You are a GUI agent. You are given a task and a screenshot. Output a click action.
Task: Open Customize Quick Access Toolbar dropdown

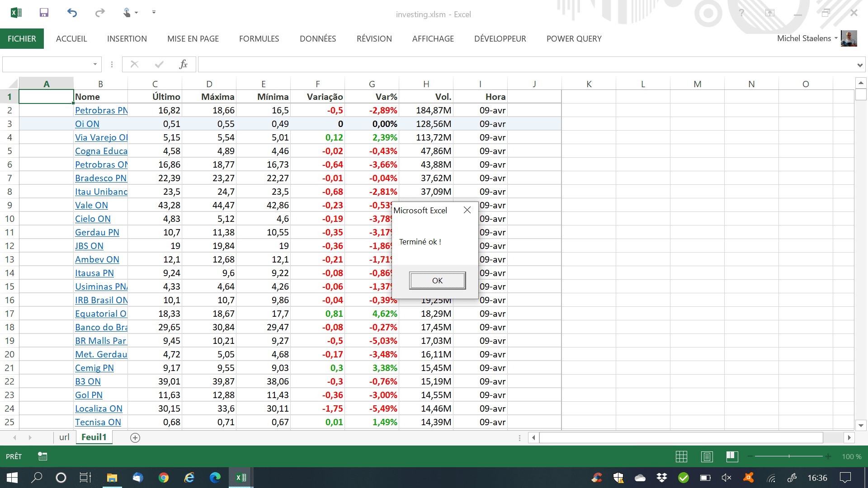[154, 12]
